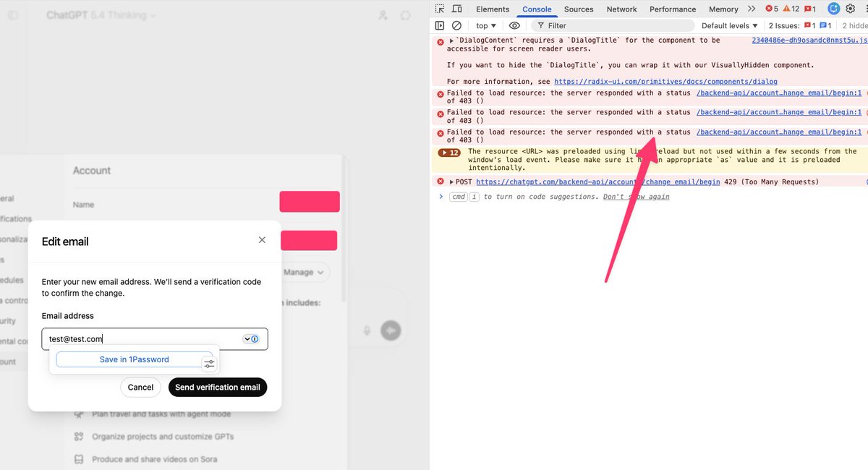The image size is (868, 470).
Task: Open 1Password popup options sliders icon
Action: click(209, 364)
